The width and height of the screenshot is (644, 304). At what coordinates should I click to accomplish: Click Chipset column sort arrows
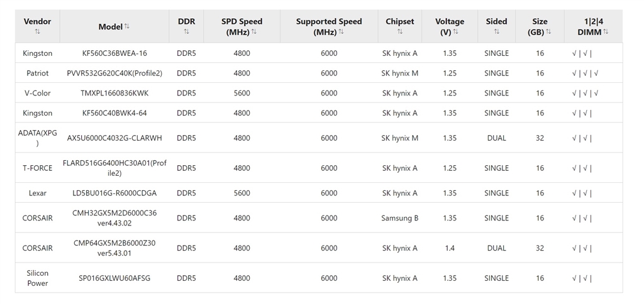pyautogui.click(x=399, y=31)
